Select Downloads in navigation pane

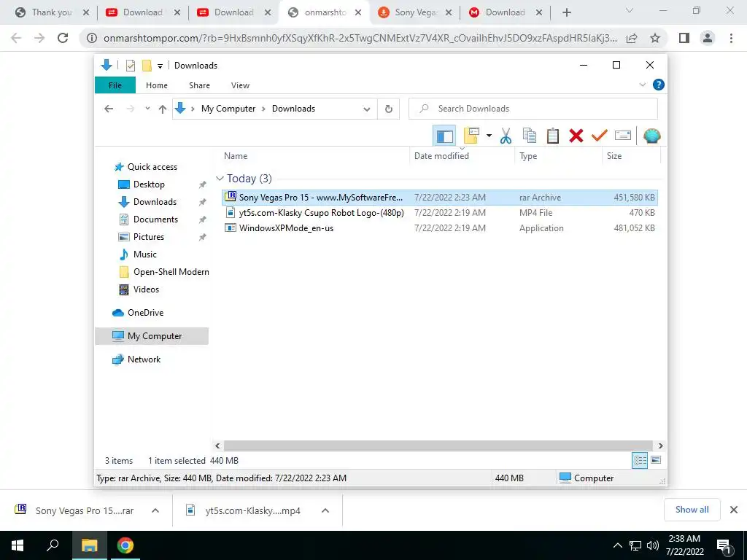click(155, 202)
